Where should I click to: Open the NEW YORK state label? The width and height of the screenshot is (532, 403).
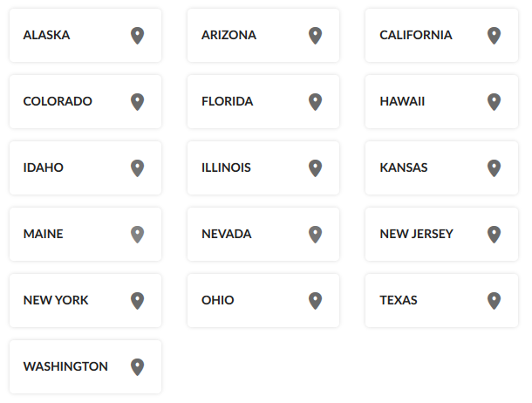(56, 300)
